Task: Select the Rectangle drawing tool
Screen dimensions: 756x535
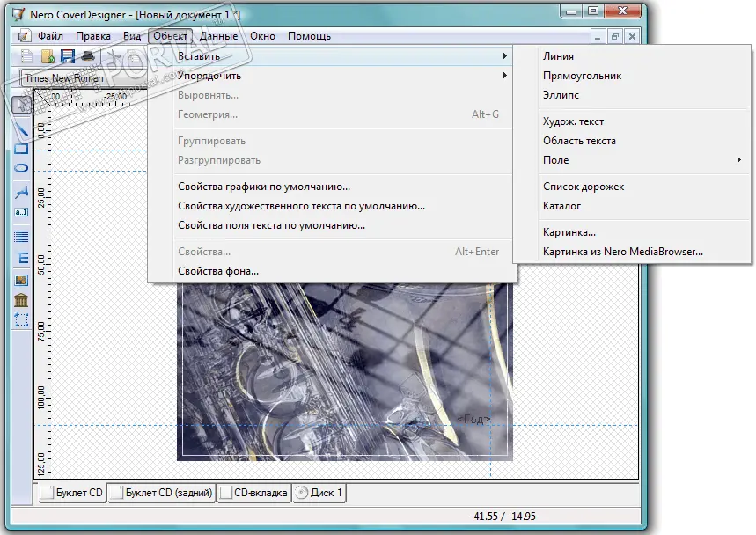Action: point(22,149)
